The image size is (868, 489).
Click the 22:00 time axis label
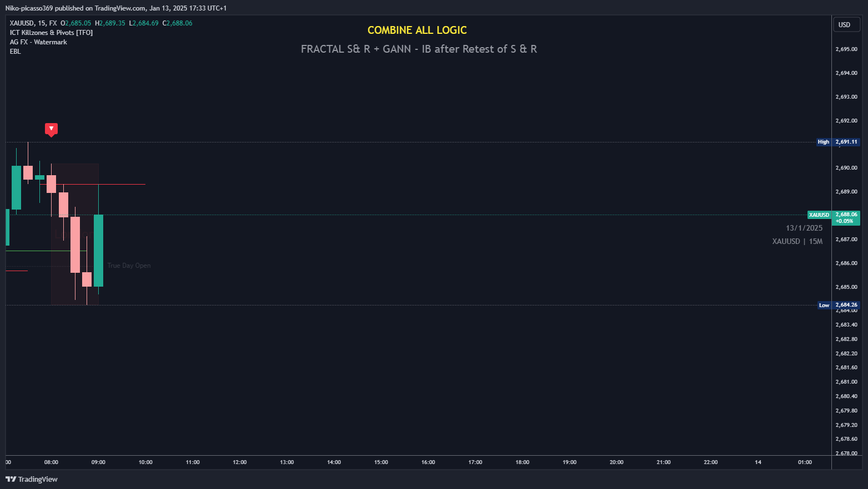click(711, 462)
